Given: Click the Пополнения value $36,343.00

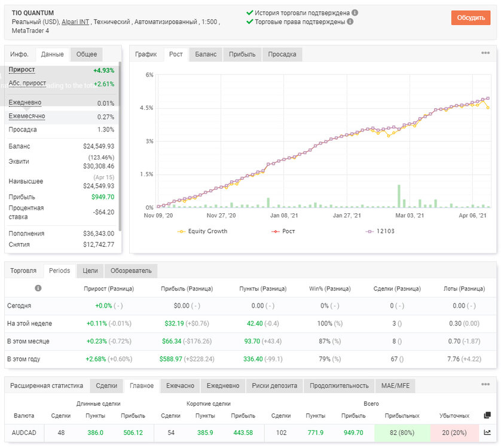Looking at the screenshot, I should [x=99, y=234].
